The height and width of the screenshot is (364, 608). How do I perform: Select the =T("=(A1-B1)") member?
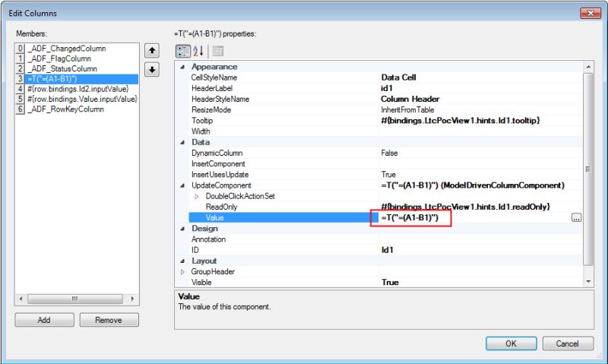82,79
